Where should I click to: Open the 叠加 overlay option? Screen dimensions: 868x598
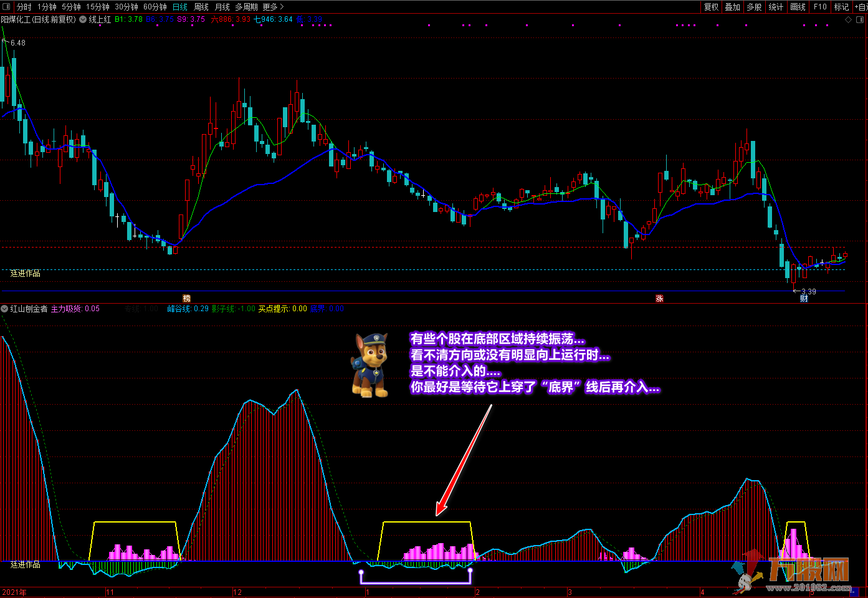pyautogui.click(x=733, y=7)
